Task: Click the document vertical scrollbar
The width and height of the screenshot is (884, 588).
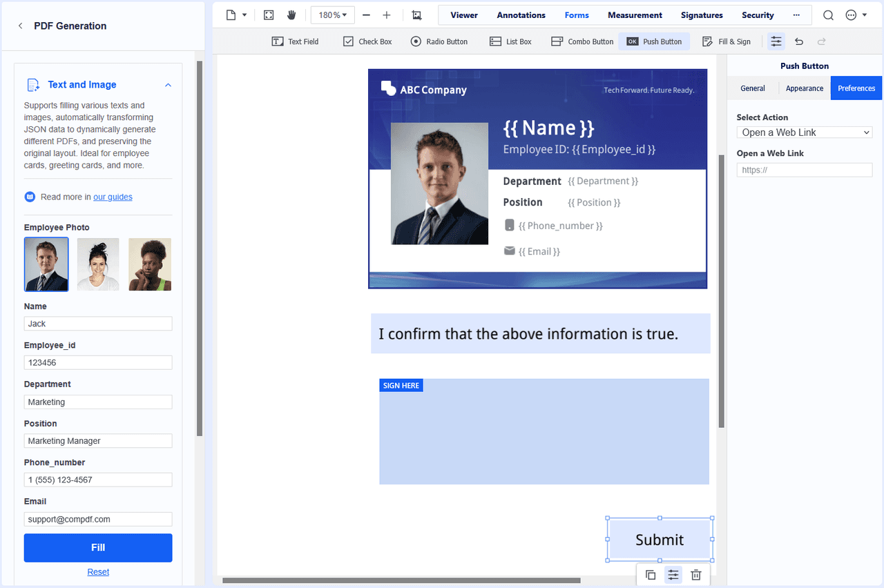Action: [x=722, y=291]
